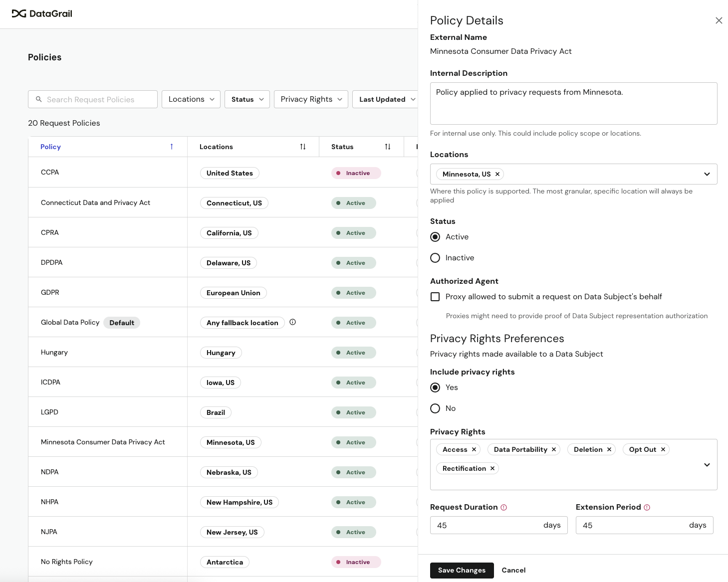Click the info icon beside Any fallback location

[293, 322]
